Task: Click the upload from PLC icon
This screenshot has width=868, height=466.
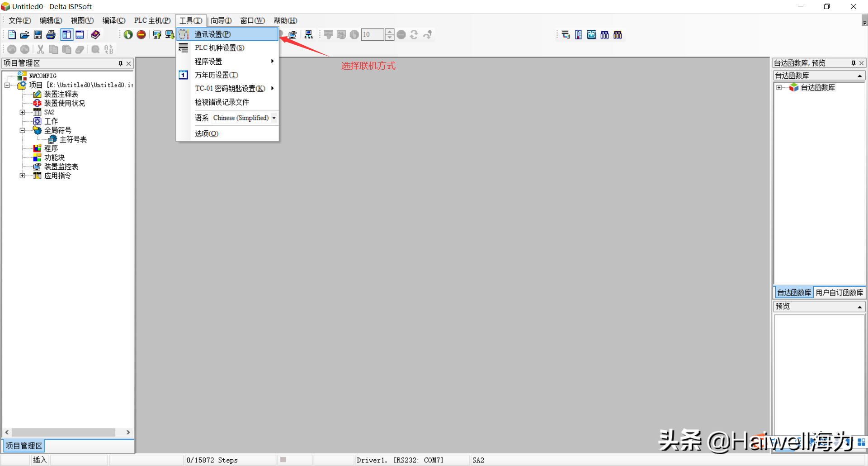Action: tap(157, 35)
